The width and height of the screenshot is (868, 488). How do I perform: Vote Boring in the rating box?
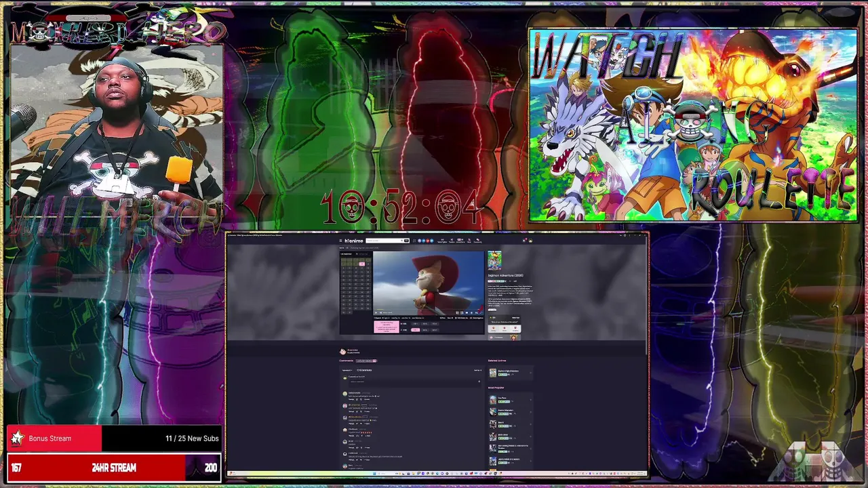(x=494, y=329)
